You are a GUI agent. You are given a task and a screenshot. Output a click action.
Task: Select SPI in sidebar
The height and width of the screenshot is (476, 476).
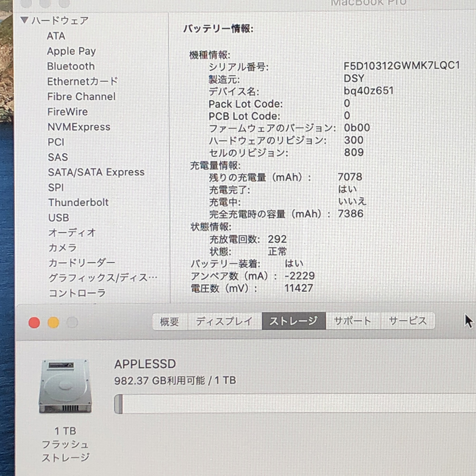click(56, 187)
